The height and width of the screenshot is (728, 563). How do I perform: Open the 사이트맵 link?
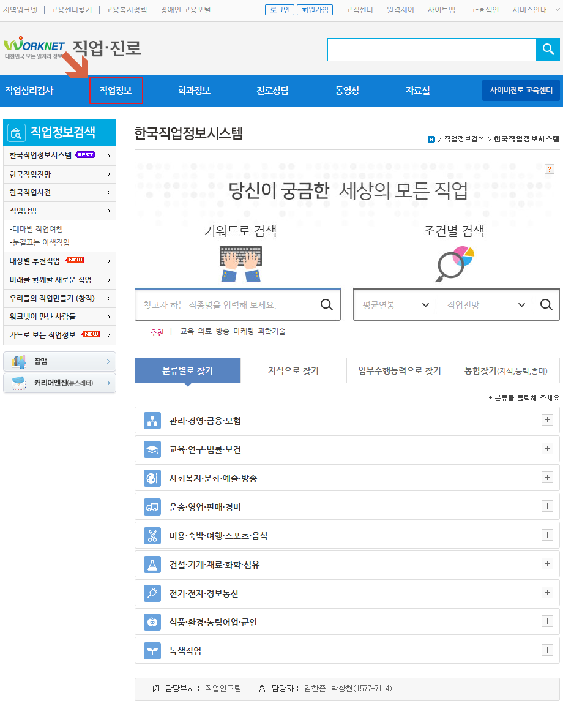[441, 10]
